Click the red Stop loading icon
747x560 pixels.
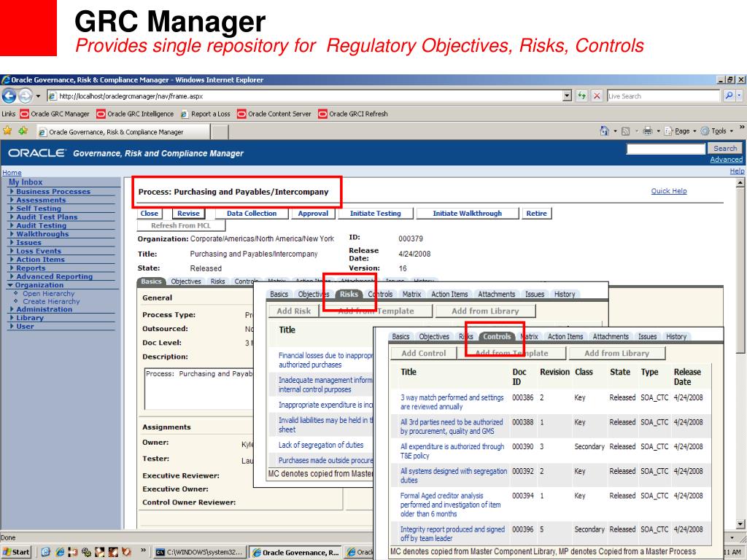point(597,96)
